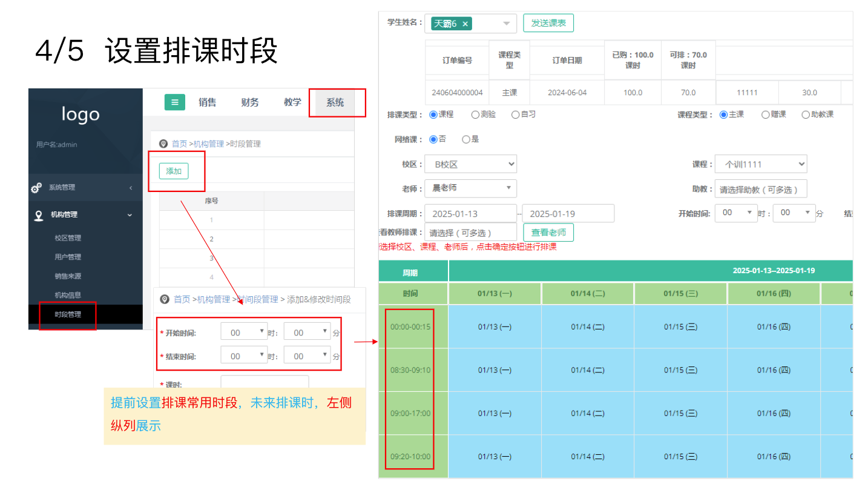Open the hour dropdown in the scheduling form's 开始时间

(736, 213)
